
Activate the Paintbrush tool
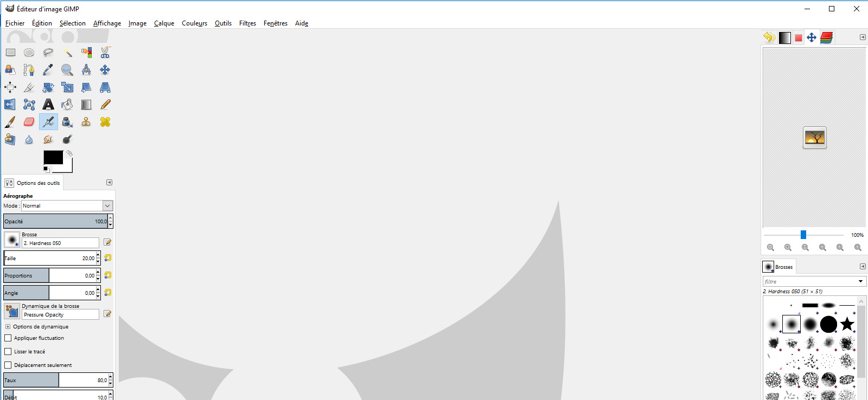[x=10, y=122]
